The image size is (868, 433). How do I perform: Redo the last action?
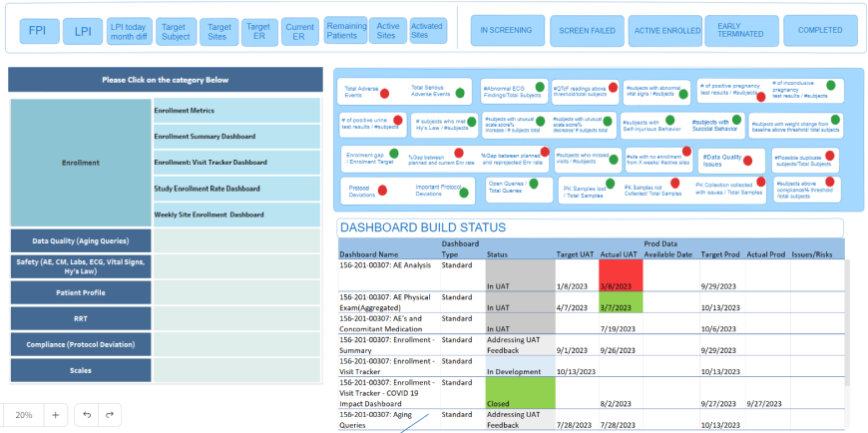109,415
